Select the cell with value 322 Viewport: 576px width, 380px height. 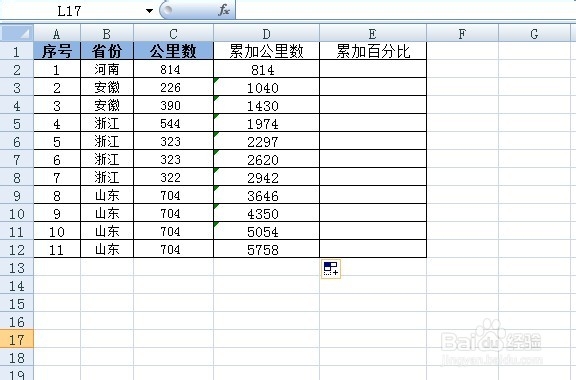[173, 177]
